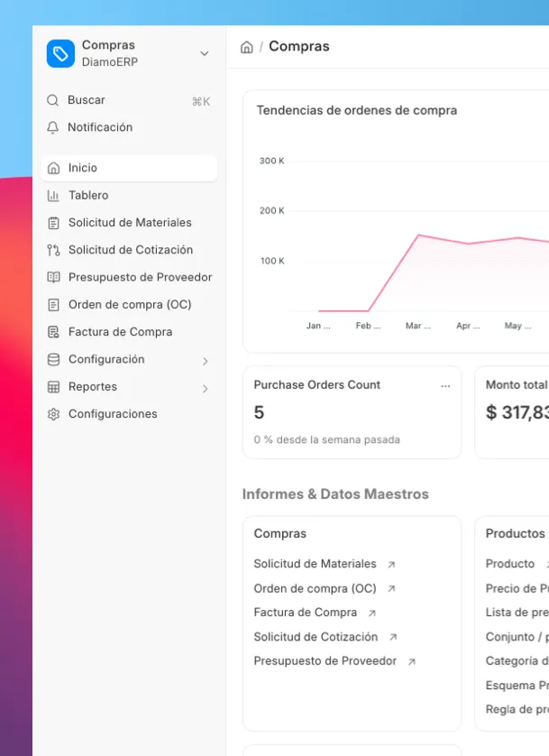Click the Solicitud de Cotización branch icon
Screen dimensions: 549x756
[x=53, y=250]
